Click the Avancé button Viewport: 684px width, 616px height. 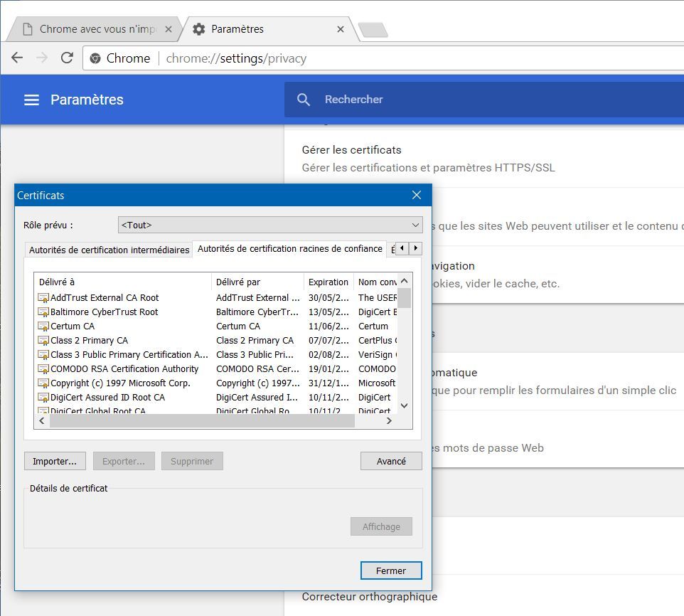point(391,461)
